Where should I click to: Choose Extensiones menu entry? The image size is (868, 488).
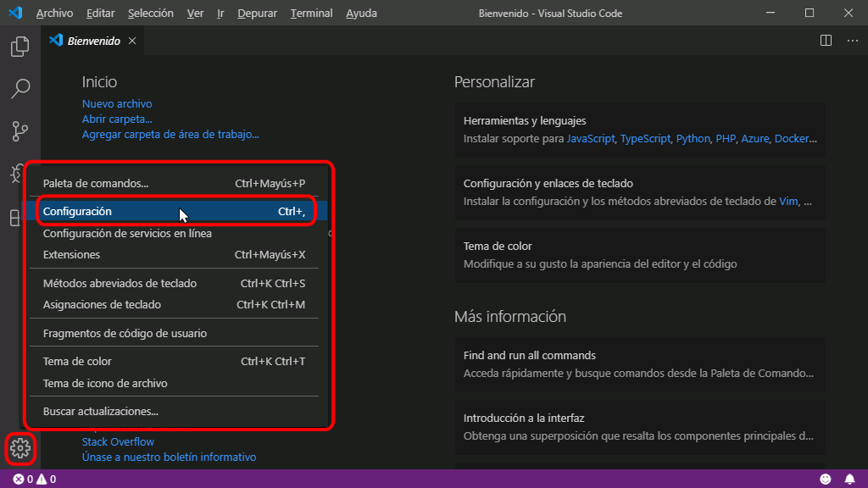174,254
